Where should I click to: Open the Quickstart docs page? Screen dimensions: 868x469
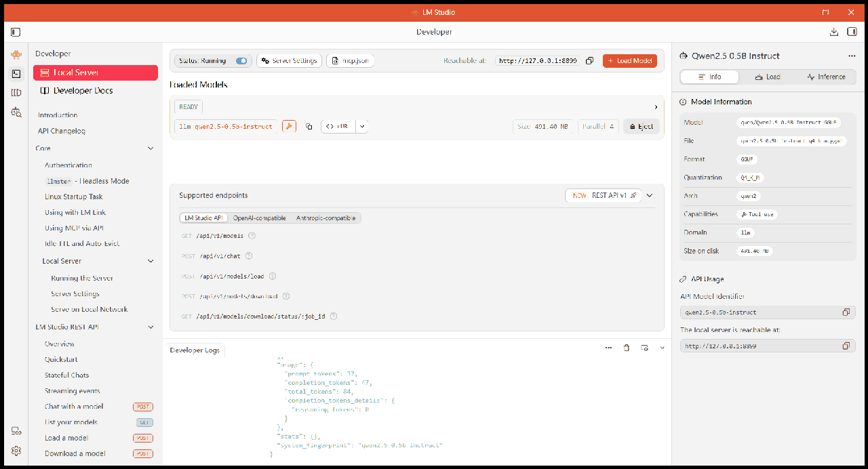pyautogui.click(x=61, y=359)
